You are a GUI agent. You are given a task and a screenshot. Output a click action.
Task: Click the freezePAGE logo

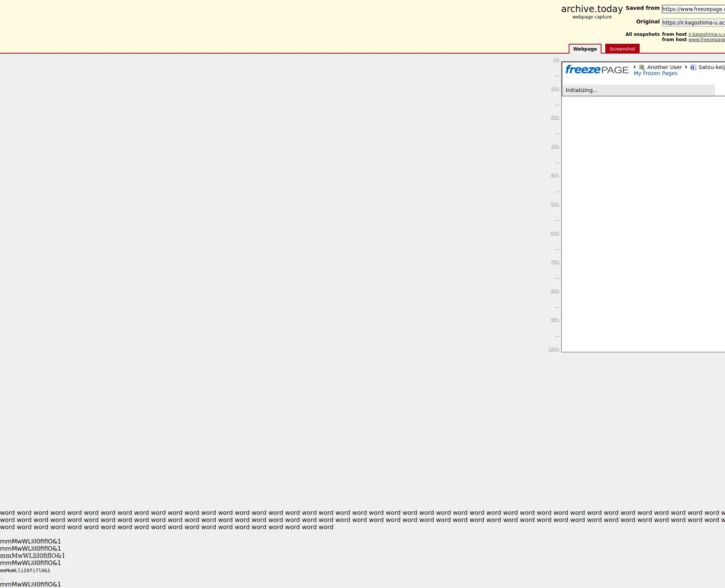click(597, 70)
